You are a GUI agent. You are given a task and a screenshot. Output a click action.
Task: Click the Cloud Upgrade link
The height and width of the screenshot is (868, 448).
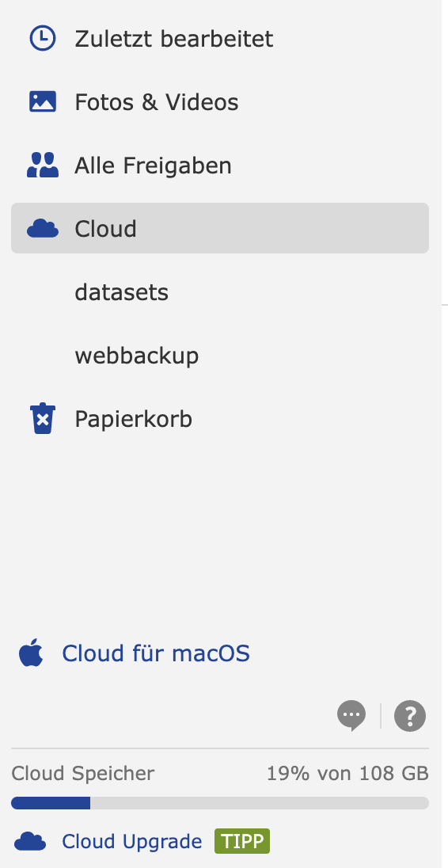(x=132, y=841)
